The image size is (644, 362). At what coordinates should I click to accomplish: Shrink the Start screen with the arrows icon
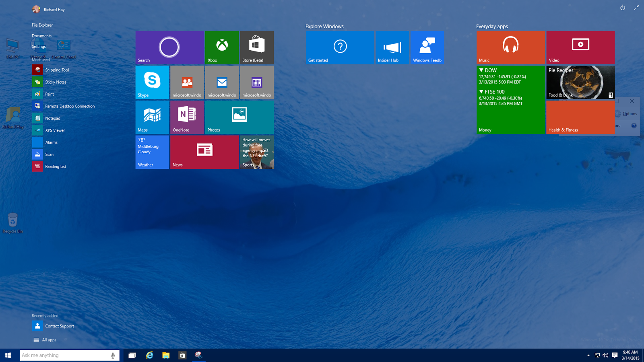pos(636,8)
